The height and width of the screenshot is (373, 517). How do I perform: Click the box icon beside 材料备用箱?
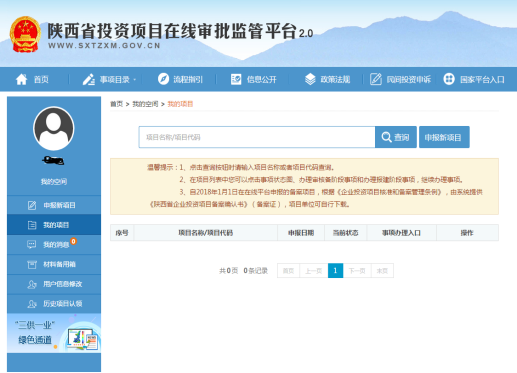point(32,265)
